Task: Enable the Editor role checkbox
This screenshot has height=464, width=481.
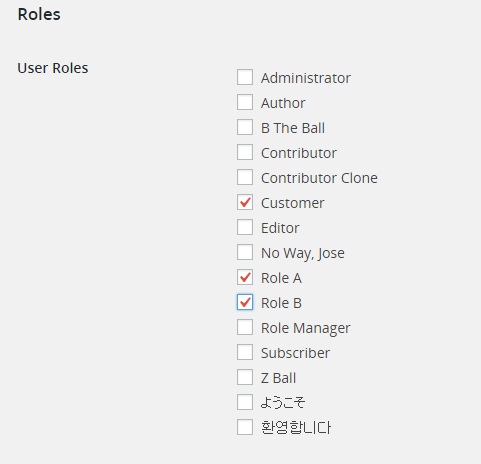Action: [x=245, y=227]
